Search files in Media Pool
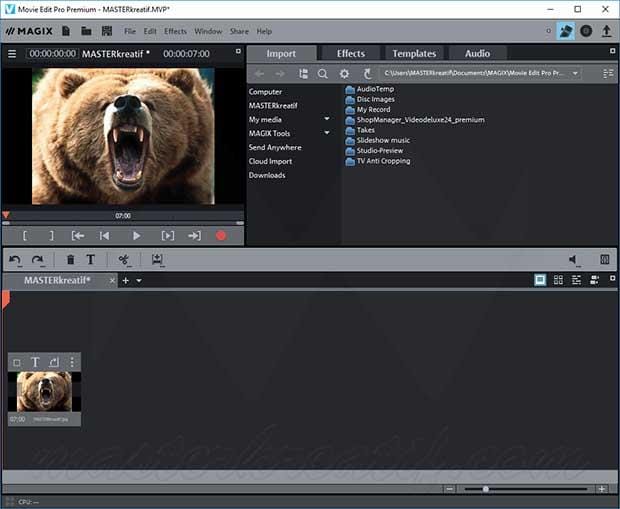 [323, 74]
